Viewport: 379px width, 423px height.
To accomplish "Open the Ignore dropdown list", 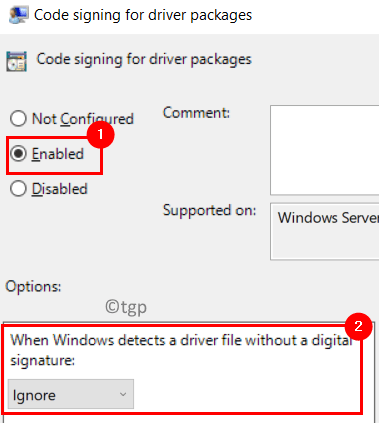I will pyautogui.click(x=71, y=394).
